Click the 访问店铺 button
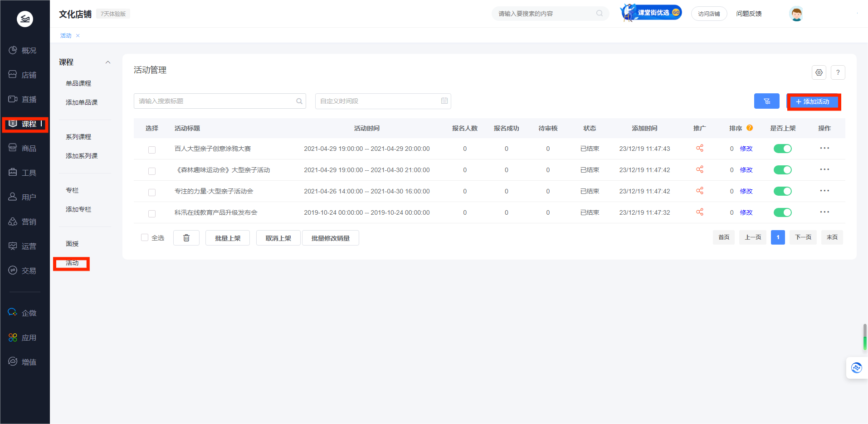868x424 pixels. 709,14
